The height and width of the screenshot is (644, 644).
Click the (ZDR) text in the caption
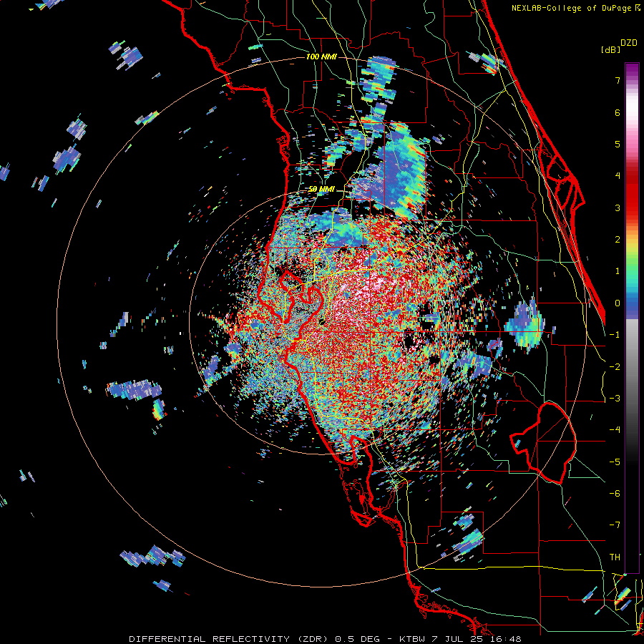(312, 639)
